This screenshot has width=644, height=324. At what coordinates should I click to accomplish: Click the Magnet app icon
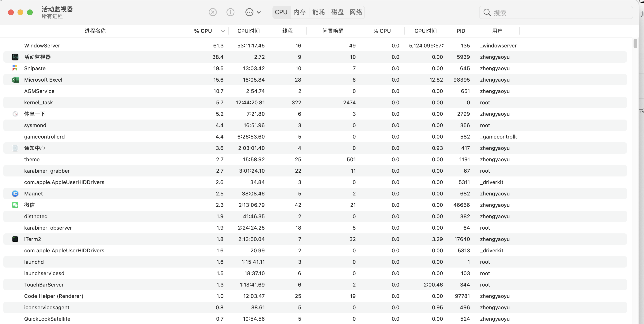15,194
